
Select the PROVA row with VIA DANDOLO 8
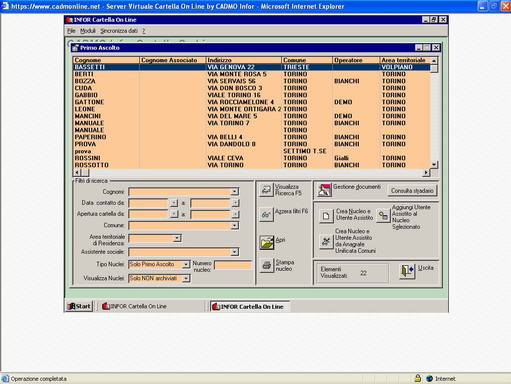[251, 144]
